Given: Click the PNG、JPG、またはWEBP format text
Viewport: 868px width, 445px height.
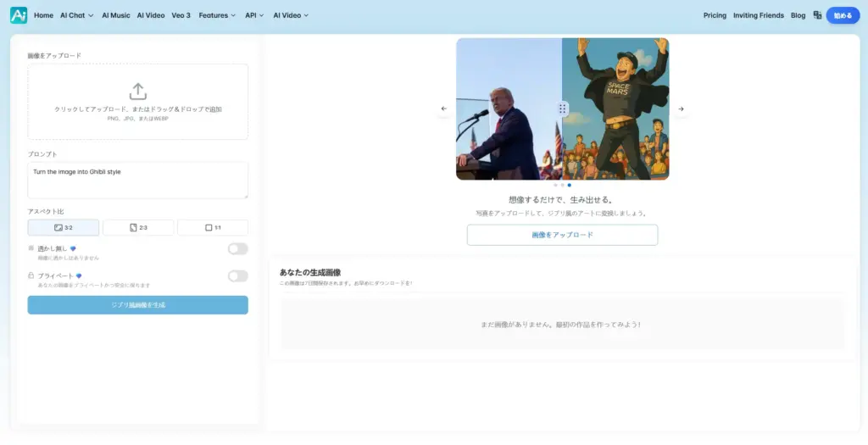Looking at the screenshot, I should [x=138, y=119].
